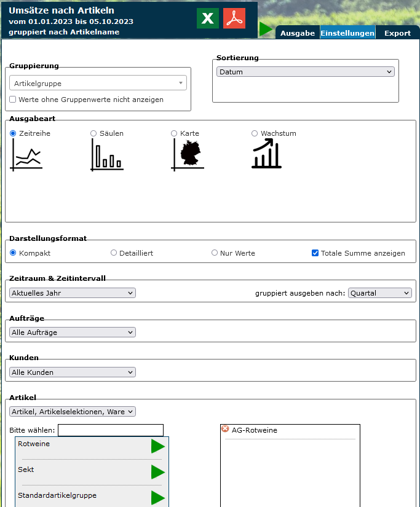Click the Zeitreihe line chart icon
Viewport: 420px width, 507px height.
click(26, 155)
